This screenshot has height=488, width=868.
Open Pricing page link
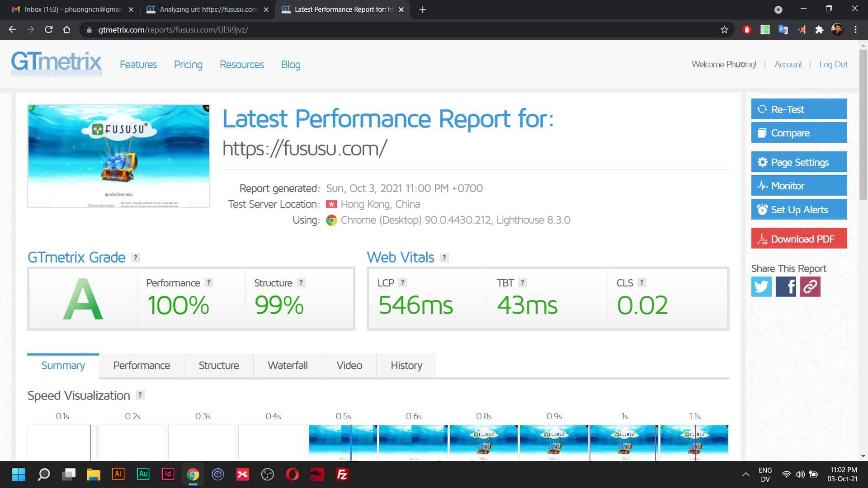click(x=188, y=65)
